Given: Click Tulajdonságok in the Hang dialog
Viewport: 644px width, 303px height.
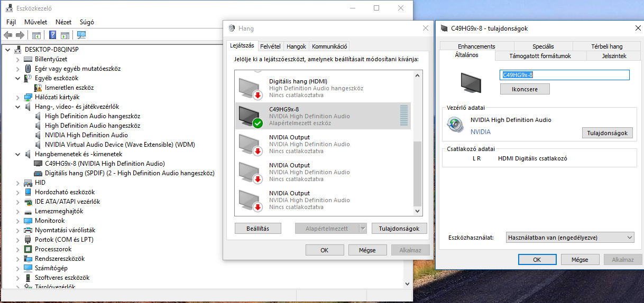Looking at the screenshot, I should [x=399, y=229].
